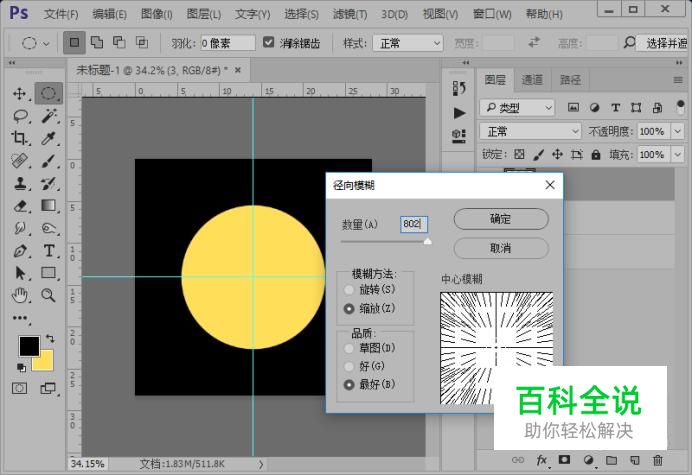Open the Style dropdown set to 正常

click(408, 43)
